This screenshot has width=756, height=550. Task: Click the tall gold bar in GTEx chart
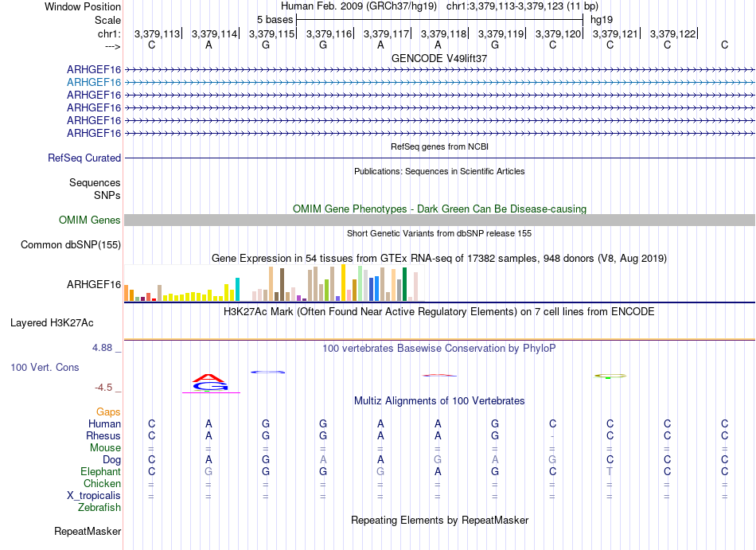point(343,283)
